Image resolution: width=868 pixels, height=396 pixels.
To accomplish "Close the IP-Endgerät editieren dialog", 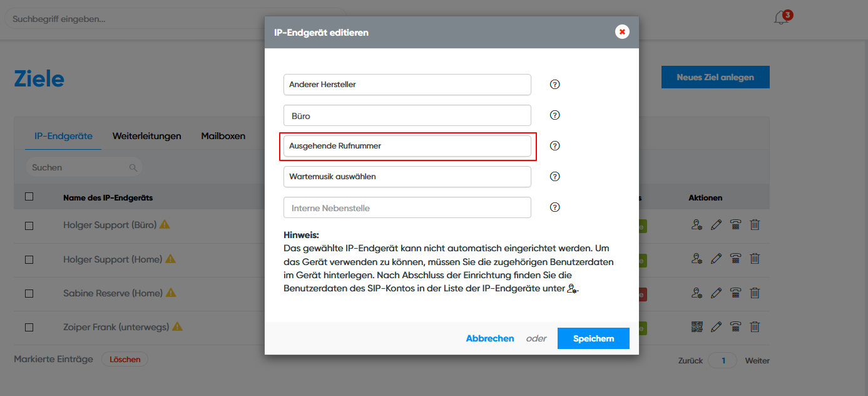I will click(x=622, y=32).
